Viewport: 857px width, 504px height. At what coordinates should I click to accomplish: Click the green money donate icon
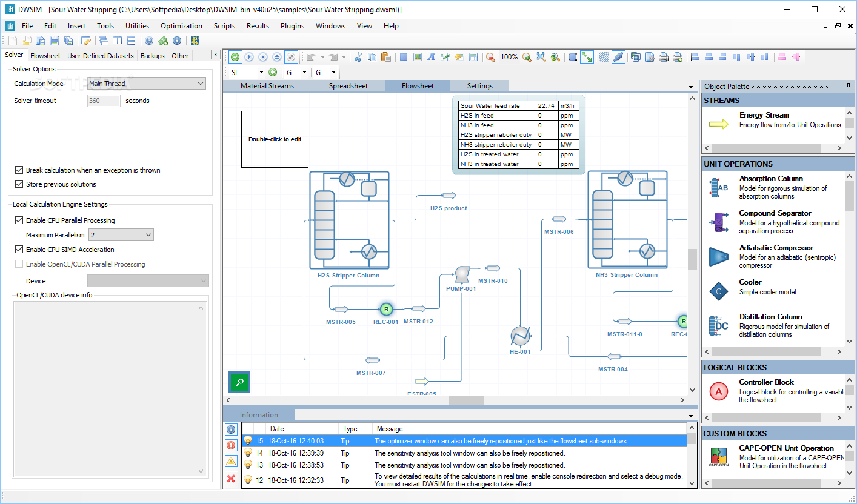tap(163, 41)
